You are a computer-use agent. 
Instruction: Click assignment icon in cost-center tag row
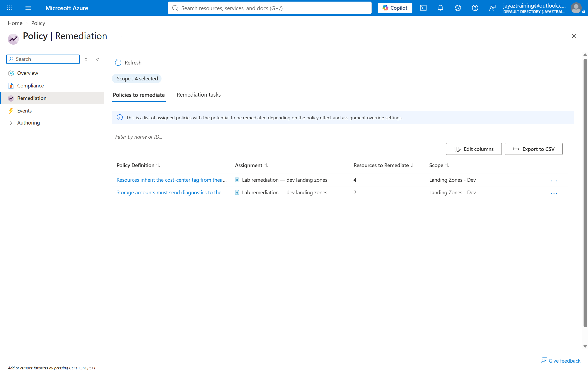(x=237, y=180)
